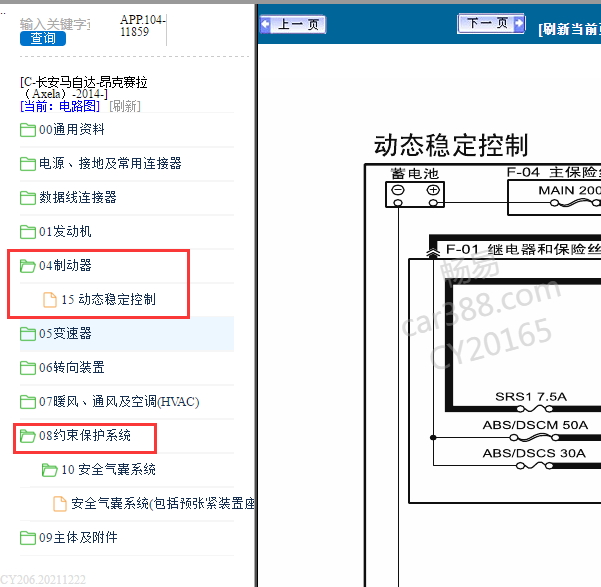Click the ABS/DSCM 50A fuse label
The image size is (601, 587).
535,425
